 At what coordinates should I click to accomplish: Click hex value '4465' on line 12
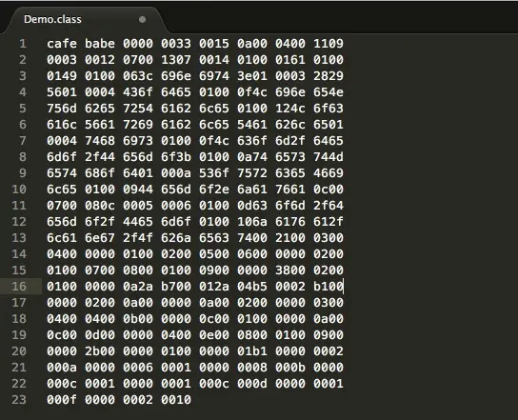click(x=138, y=221)
